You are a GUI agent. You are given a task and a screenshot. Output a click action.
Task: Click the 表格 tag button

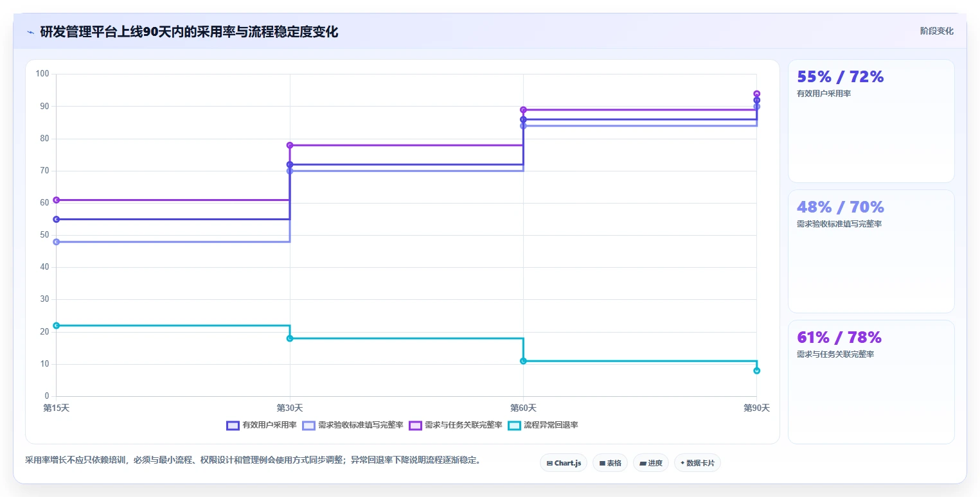610,463
